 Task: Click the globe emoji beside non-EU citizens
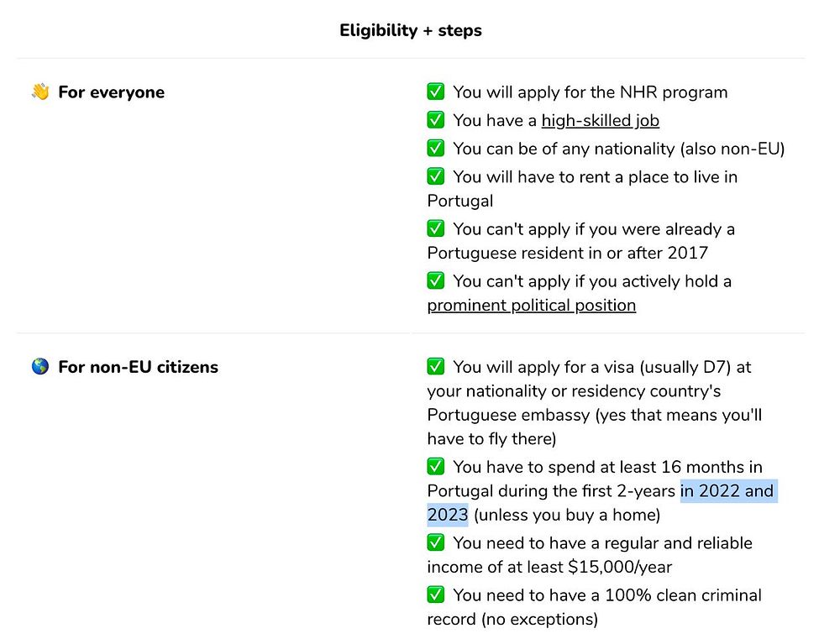coord(40,367)
